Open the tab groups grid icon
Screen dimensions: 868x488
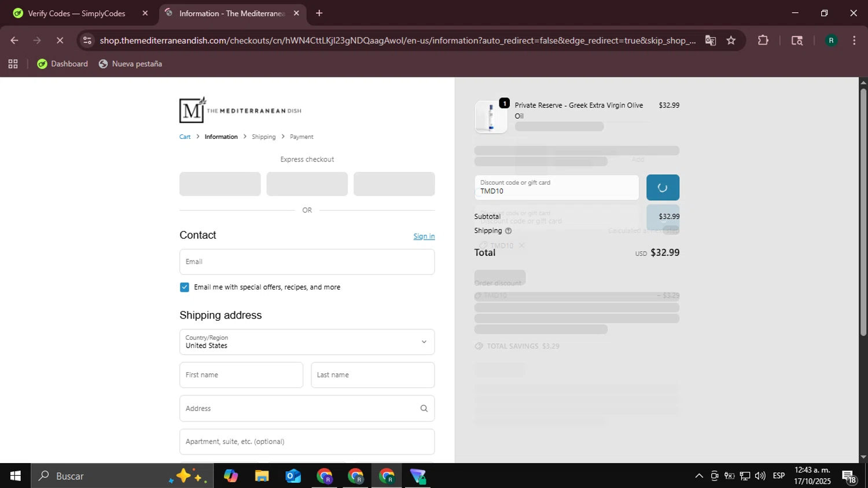click(x=13, y=64)
